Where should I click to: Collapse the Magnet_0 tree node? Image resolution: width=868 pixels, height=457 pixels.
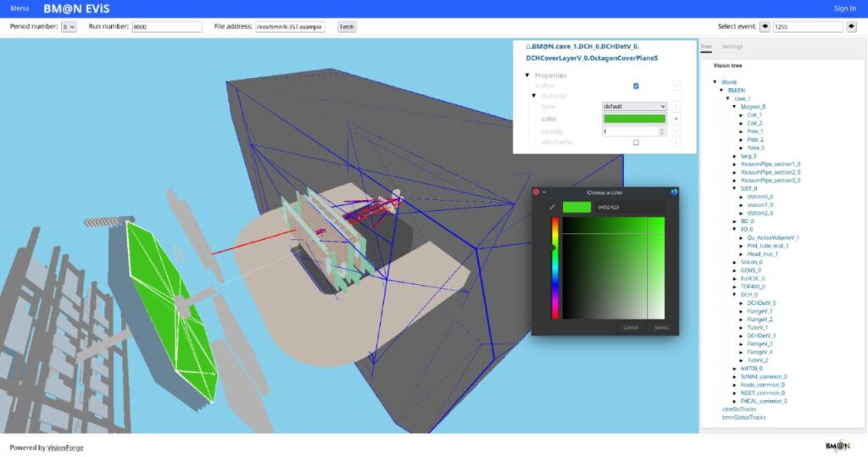point(735,107)
